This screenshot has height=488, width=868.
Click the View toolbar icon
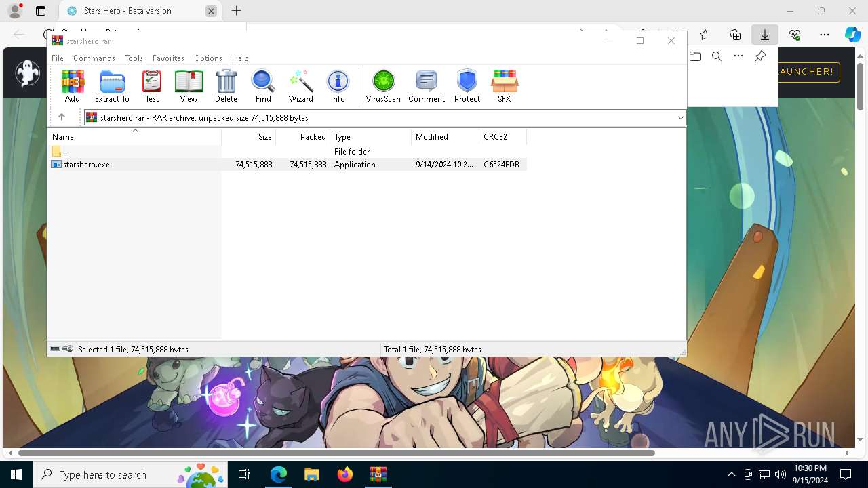(x=189, y=86)
